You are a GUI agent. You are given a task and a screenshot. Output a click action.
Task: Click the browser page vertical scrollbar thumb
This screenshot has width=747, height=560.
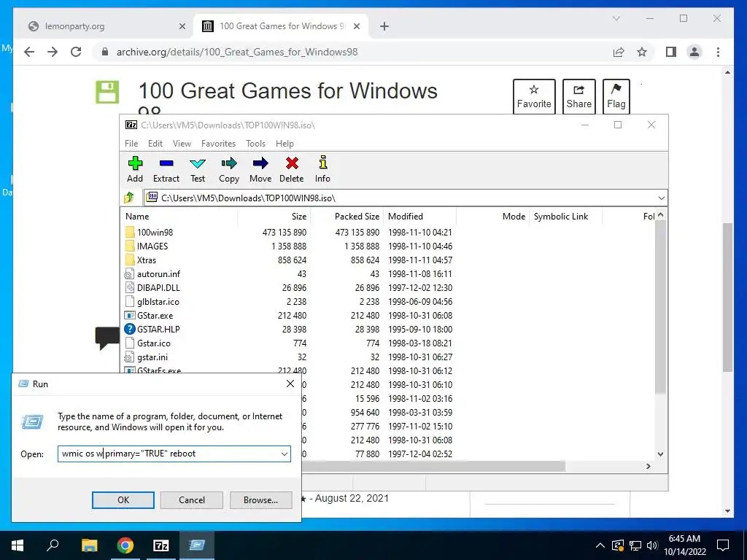point(727,297)
